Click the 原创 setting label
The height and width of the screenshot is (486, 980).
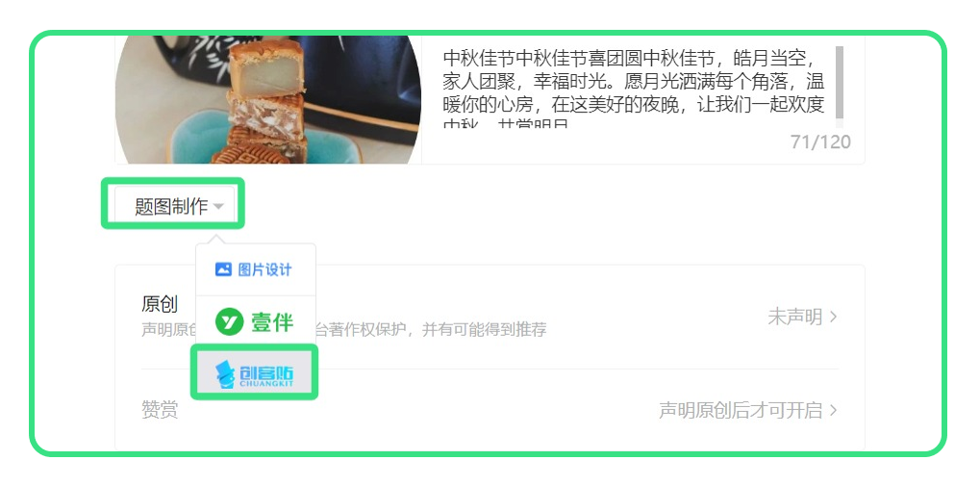(x=160, y=304)
